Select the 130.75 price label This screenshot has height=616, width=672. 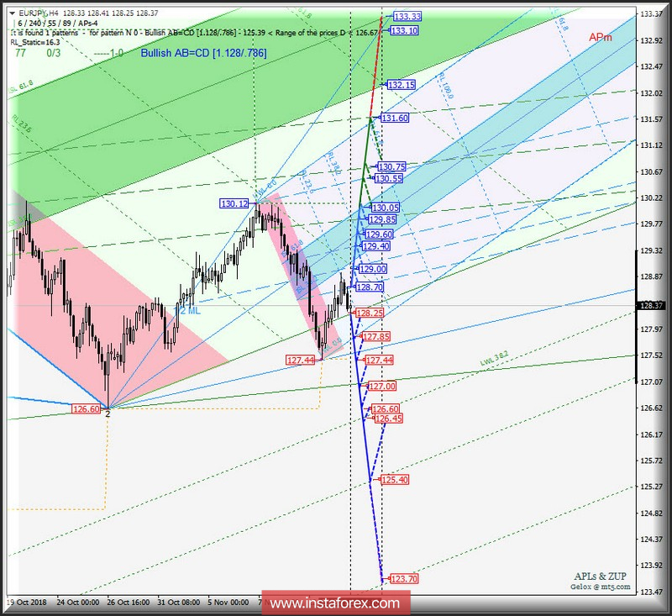[391, 166]
